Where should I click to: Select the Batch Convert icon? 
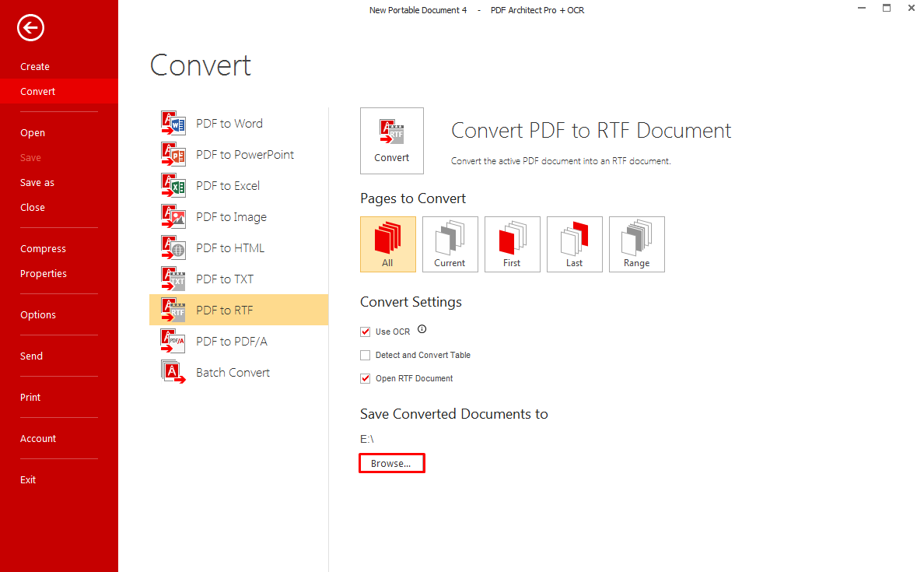(x=173, y=372)
